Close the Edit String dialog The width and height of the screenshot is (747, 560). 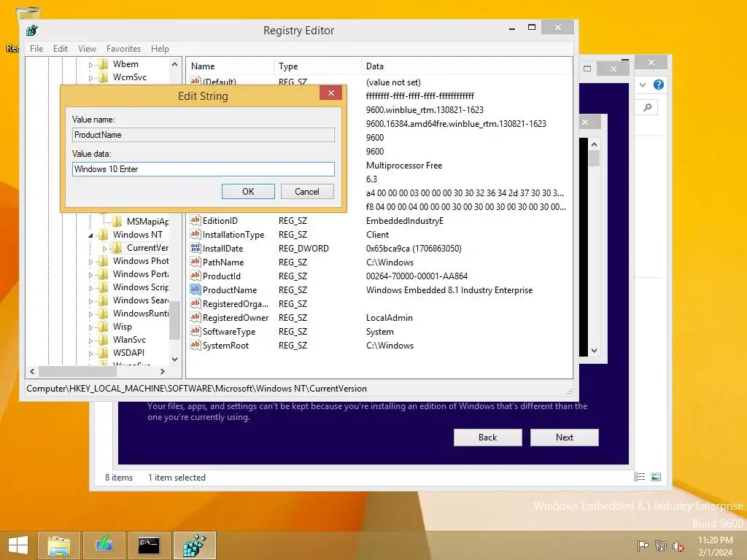click(331, 93)
